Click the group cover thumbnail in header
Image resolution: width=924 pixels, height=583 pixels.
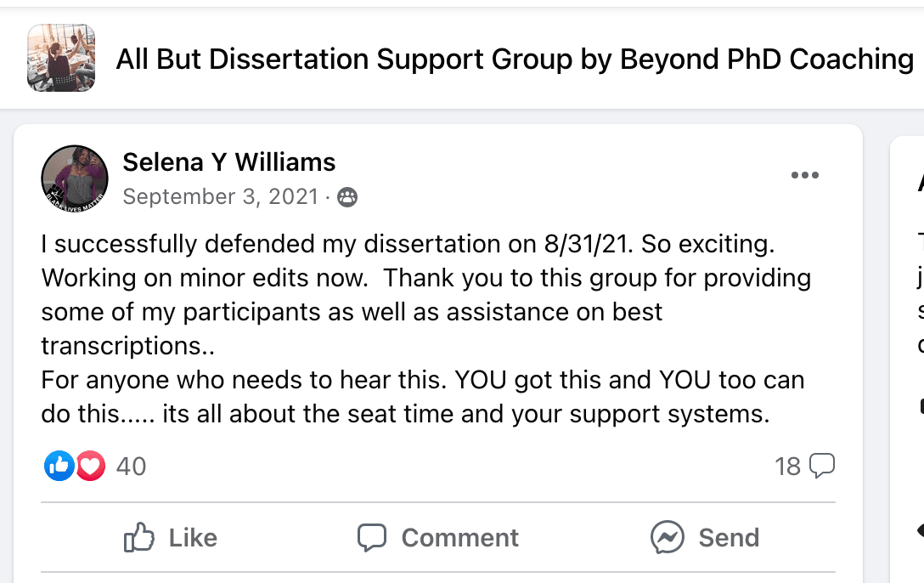tap(61, 58)
